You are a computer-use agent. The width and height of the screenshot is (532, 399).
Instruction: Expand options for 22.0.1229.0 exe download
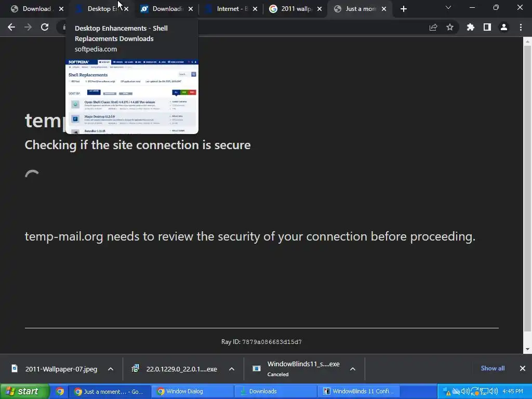(232, 369)
